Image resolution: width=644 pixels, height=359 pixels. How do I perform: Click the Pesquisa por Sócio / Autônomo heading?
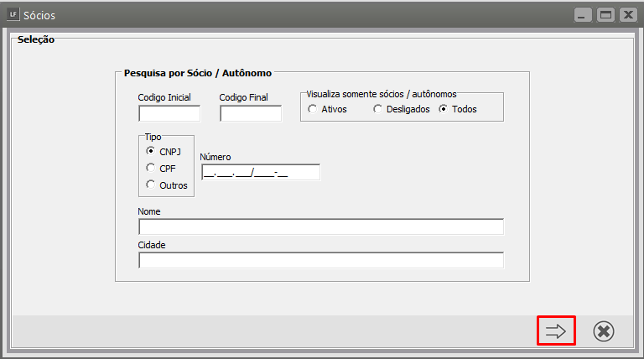[x=197, y=74]
